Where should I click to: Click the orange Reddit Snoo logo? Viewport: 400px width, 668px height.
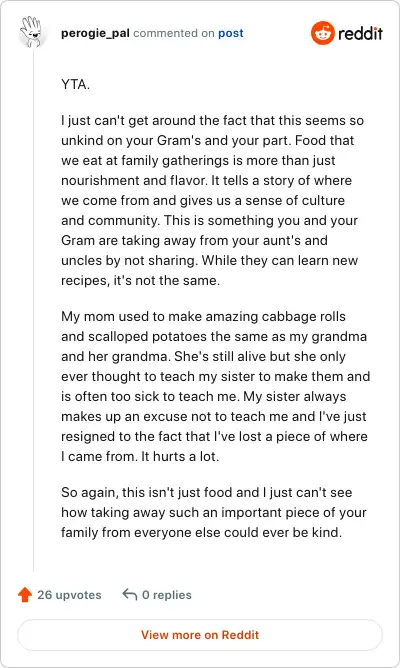click(322, 33)
